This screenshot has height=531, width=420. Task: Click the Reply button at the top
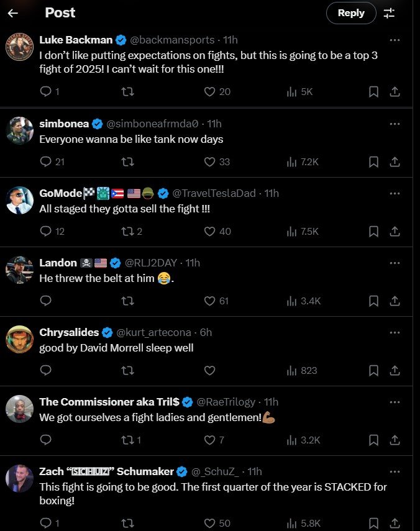(351, 12)
